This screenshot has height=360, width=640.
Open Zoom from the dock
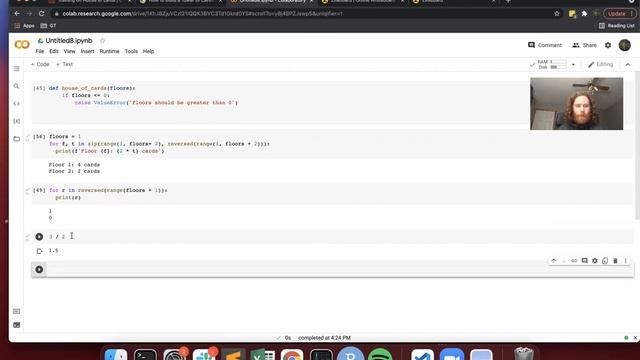click(452, 355)
